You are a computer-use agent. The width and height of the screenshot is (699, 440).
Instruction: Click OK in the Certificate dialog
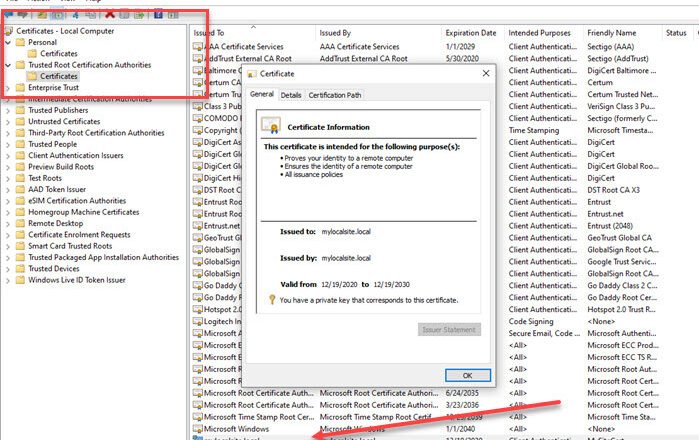point(468,375)
